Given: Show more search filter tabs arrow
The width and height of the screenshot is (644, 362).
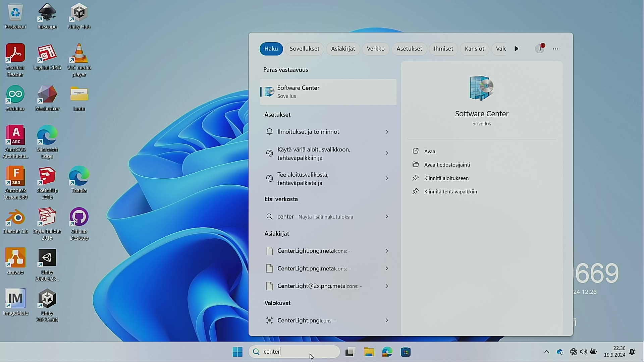Looking at the screenshot, I should (517, 49).
